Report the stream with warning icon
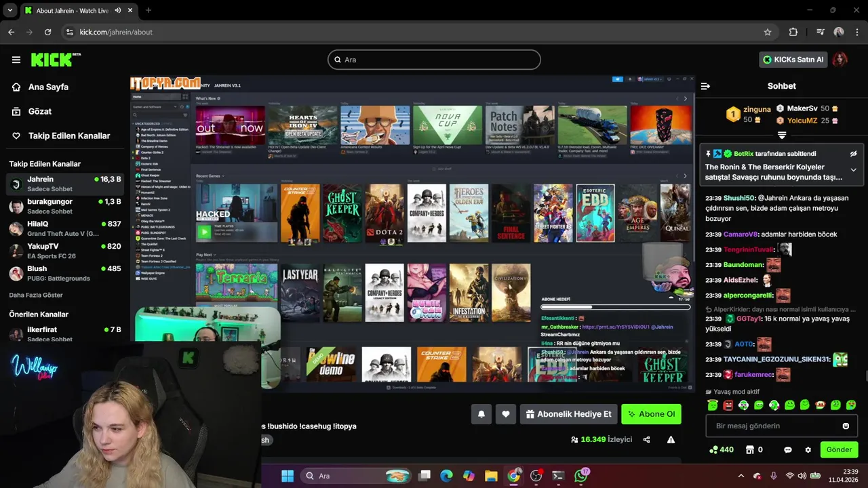The height and width of the screenshot is (488, 868). (x=671, y=439)
